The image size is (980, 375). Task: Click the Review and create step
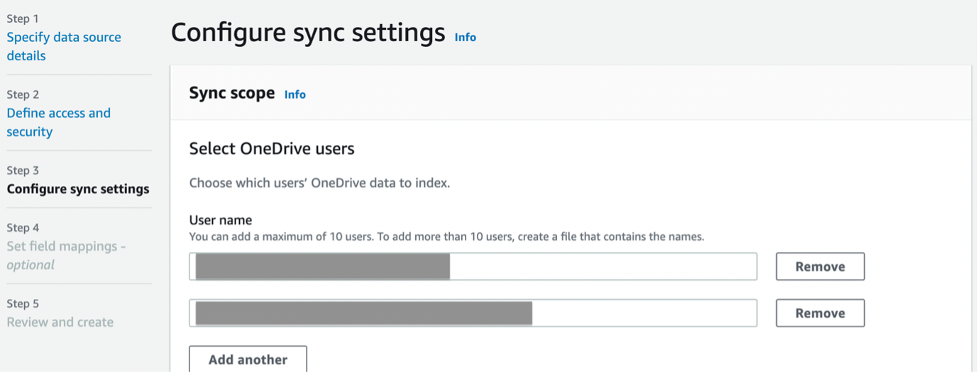[60, 322]
